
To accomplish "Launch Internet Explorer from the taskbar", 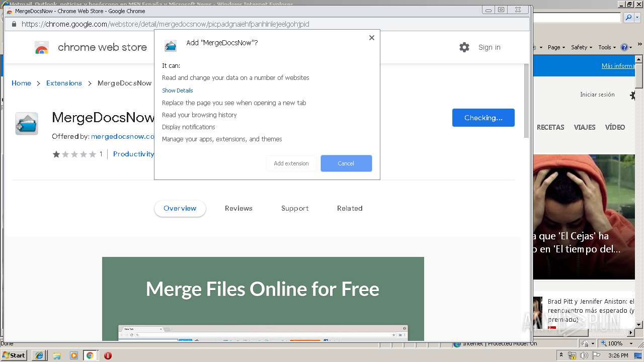I will coord(39,355).
